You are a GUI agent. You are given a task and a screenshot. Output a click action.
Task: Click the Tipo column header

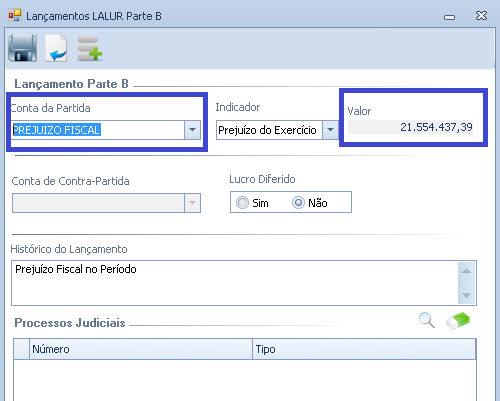coord(364,349)
